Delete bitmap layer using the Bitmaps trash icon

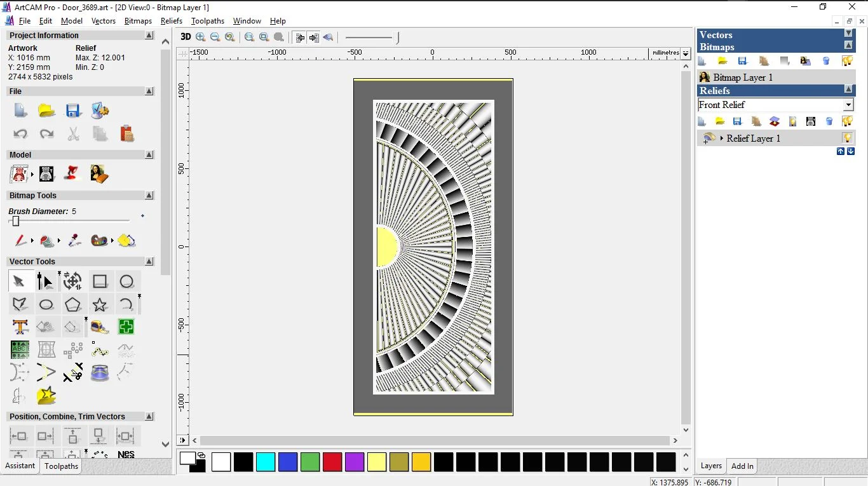click(x=826, y=61)
